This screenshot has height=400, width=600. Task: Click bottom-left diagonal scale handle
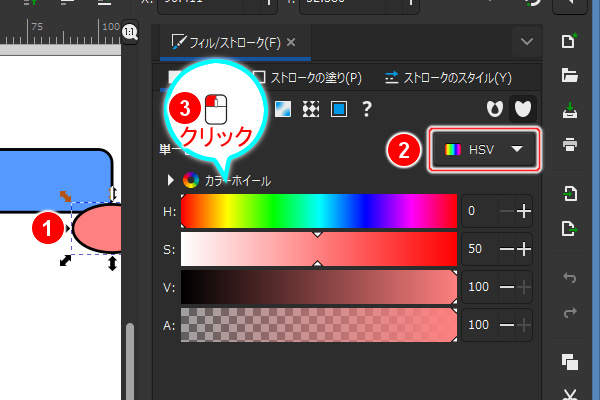point(65,261)
